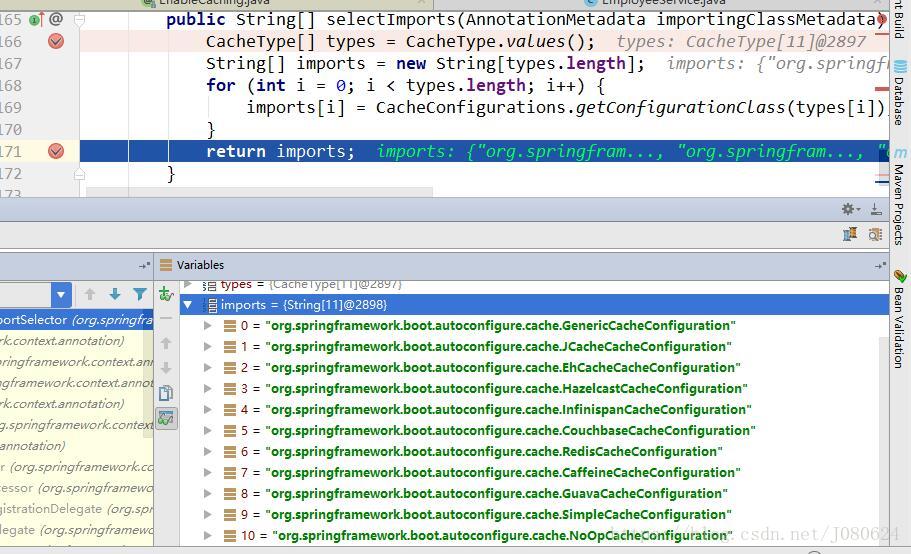Expand element 3 HazelcastCacheConfiguration

pos(207,388)
